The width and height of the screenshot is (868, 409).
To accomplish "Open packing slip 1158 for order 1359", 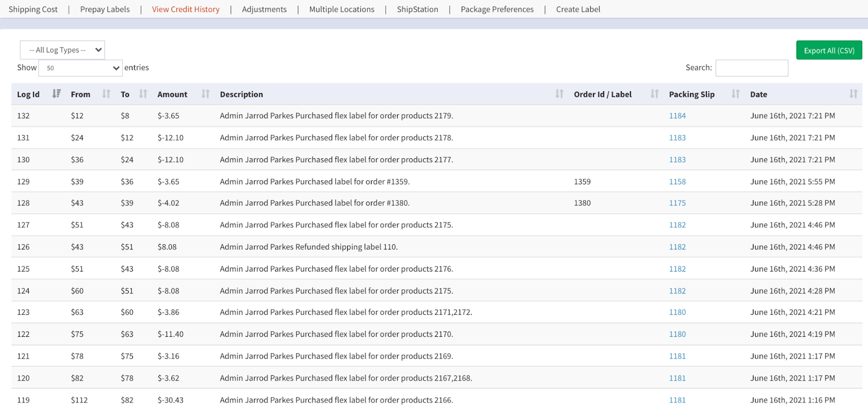I will tap(677, 182).
